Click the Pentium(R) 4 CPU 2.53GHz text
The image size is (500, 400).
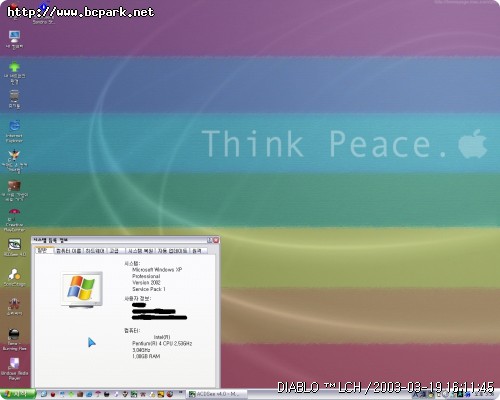(162, 343)
